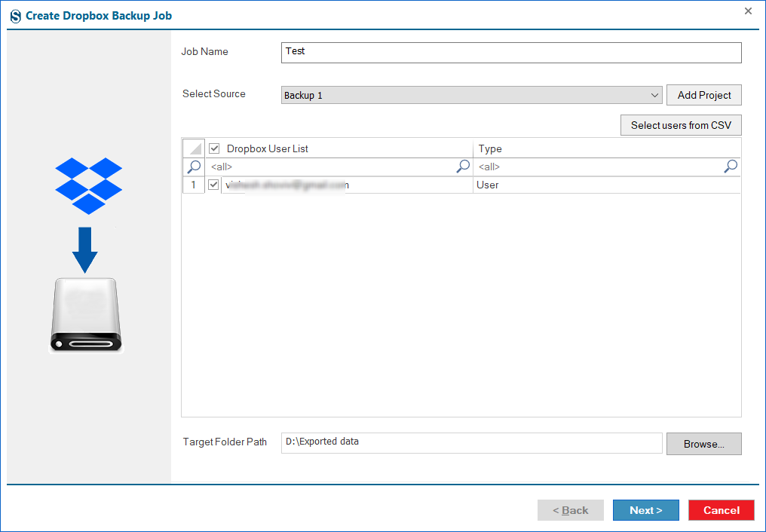Click Select users from CSV
Viewport: 766px width, 532px height.
[681, 125]
